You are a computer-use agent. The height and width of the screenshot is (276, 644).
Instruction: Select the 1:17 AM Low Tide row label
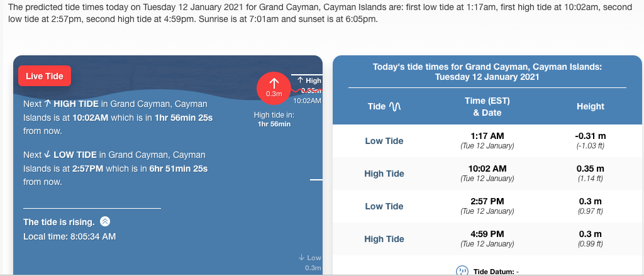pos(384,141)
